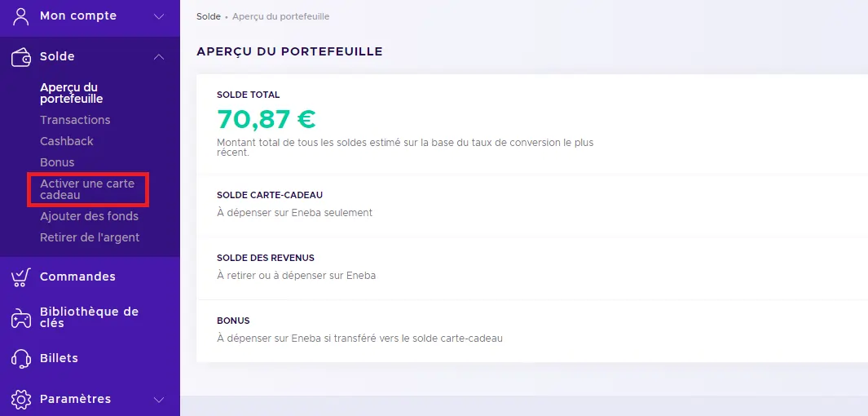Open the Cashback submenu item
The height and width of the screenshot is (416, 868).
67,141
